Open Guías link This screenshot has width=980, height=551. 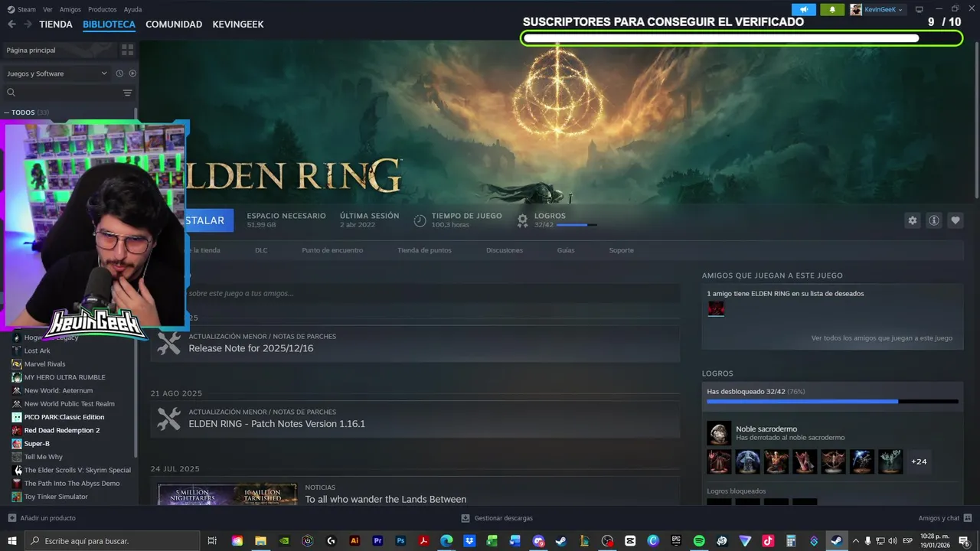566,250
